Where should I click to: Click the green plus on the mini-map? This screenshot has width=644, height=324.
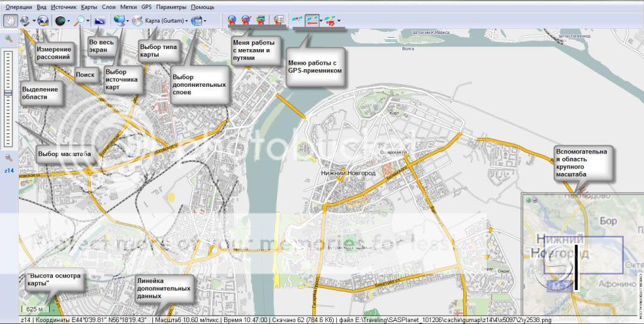pos(529,201)
